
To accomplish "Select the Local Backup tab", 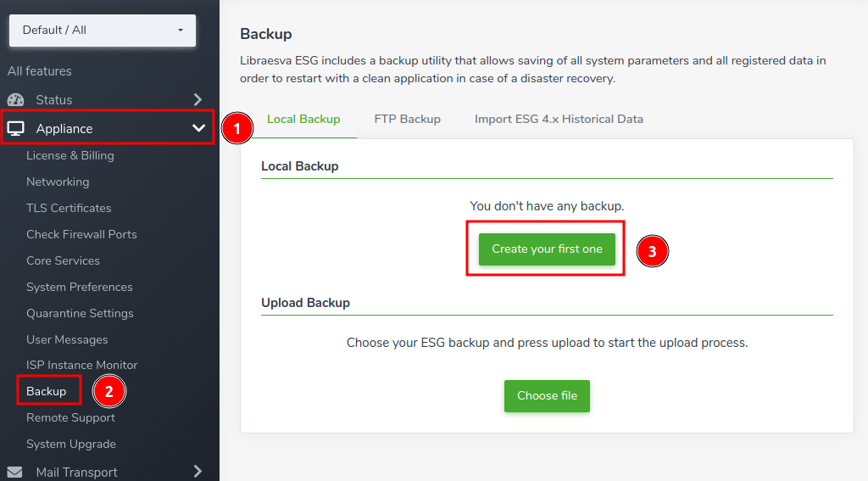I will click(303, 119).
